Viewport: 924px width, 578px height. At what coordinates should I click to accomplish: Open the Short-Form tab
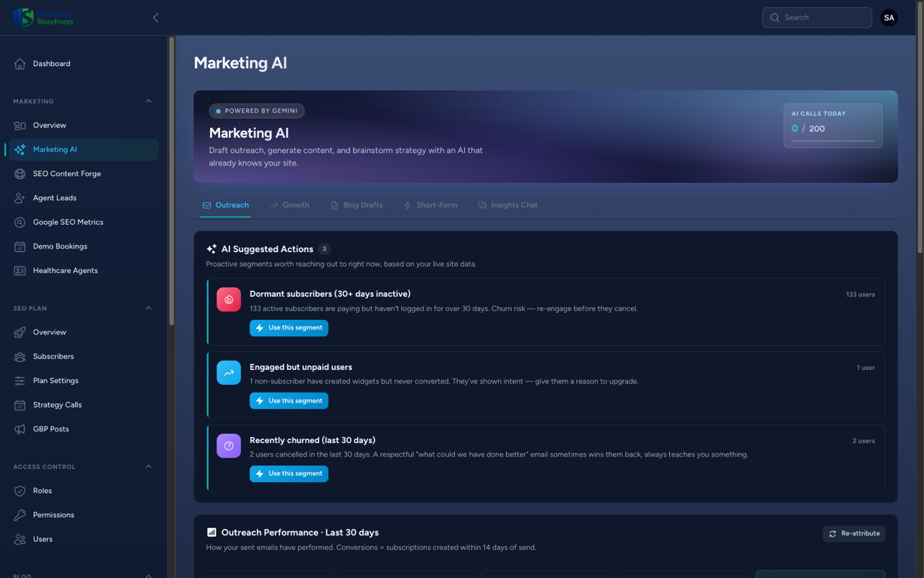click(430, 205)
